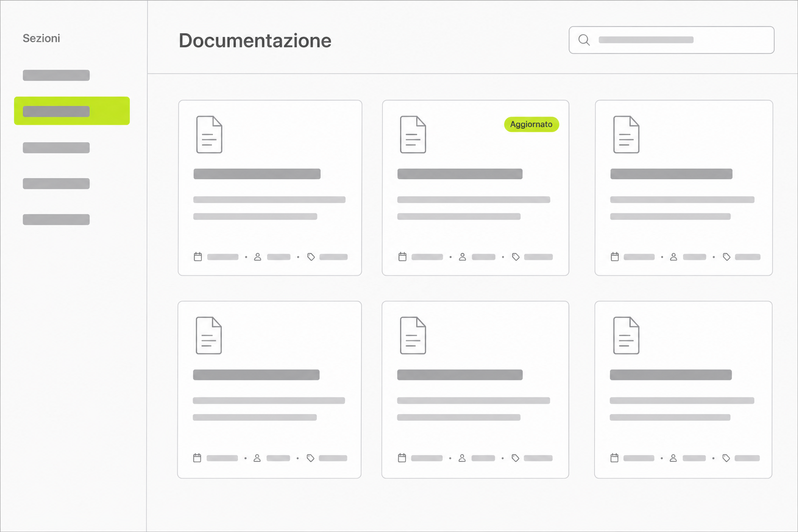Click the Aggiornato badge
Screen dimensions: 798x532
[531, 124]
